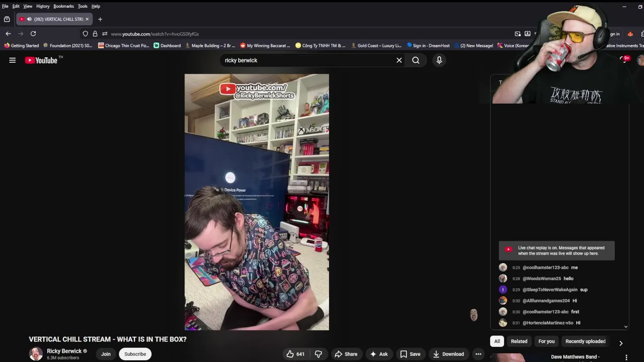Select the YouTube URL in the address bar

point(154,34)
